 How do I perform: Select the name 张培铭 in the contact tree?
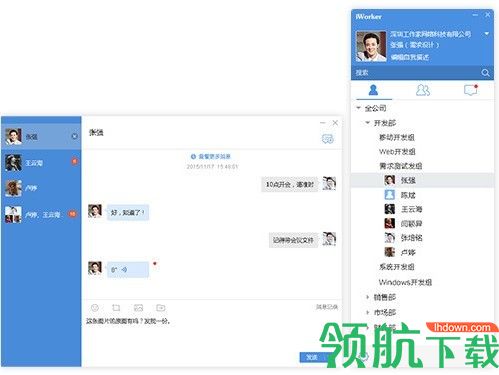(412, 238)
